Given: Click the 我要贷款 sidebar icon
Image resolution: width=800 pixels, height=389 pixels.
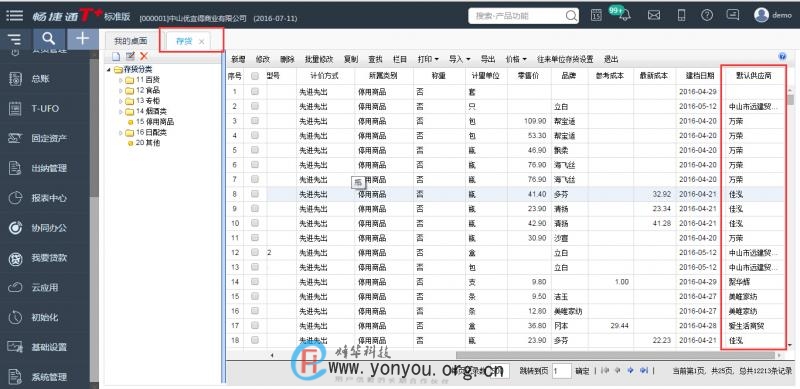Looking at the screenshot, I should 15,258.
